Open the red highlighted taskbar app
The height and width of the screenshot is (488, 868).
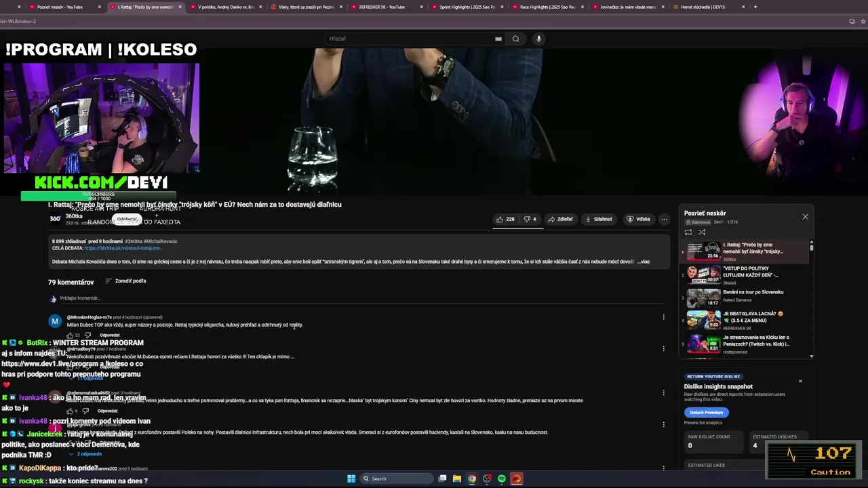(517, 479)
